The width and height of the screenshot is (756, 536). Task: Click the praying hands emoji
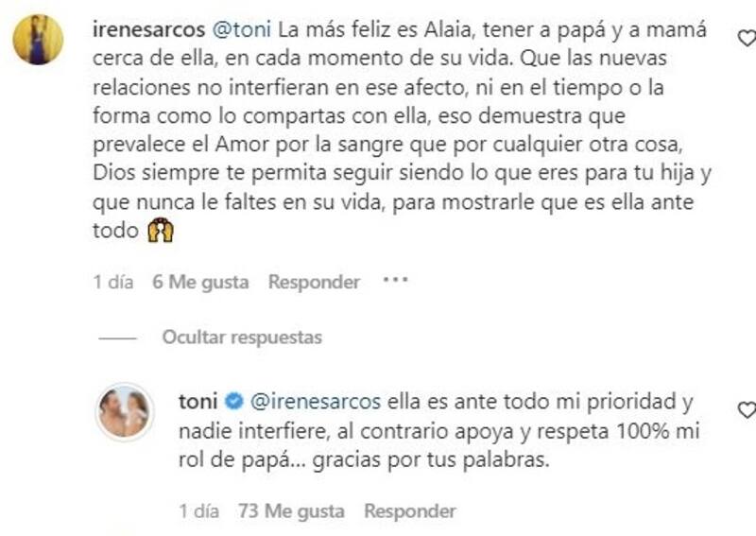(x=161, y=231)
